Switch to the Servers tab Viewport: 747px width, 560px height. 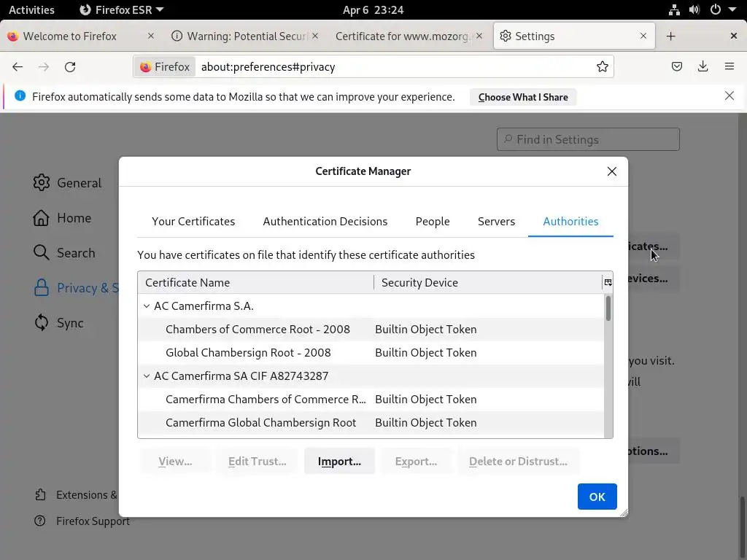pyautogui.click(x=496, y=222)
